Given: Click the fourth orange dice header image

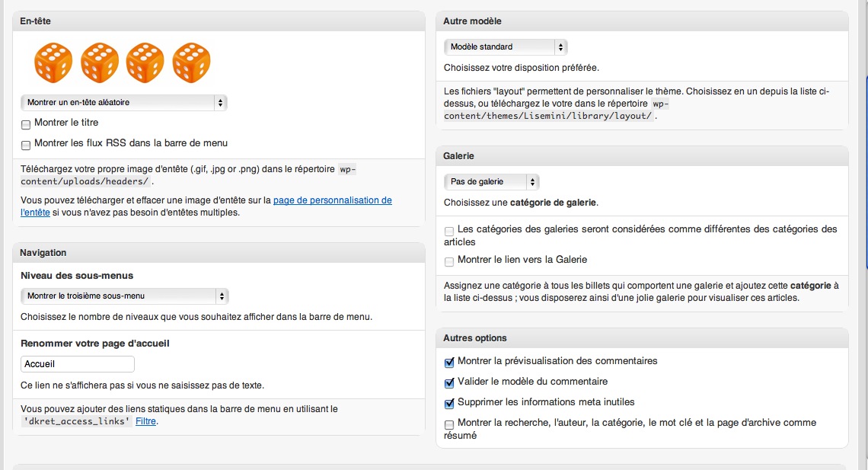Looking at the screenshot, I should (192, 62).
